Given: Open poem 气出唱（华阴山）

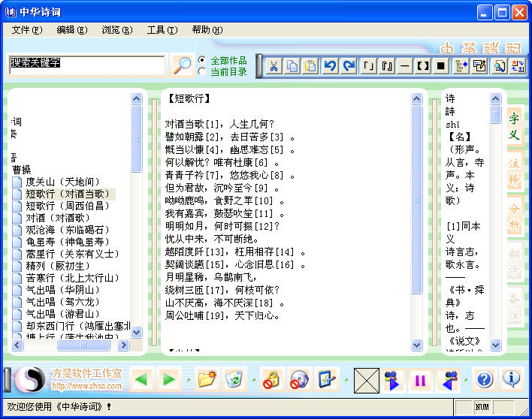Looking at the screenshot, I should [x=63, y=290].
